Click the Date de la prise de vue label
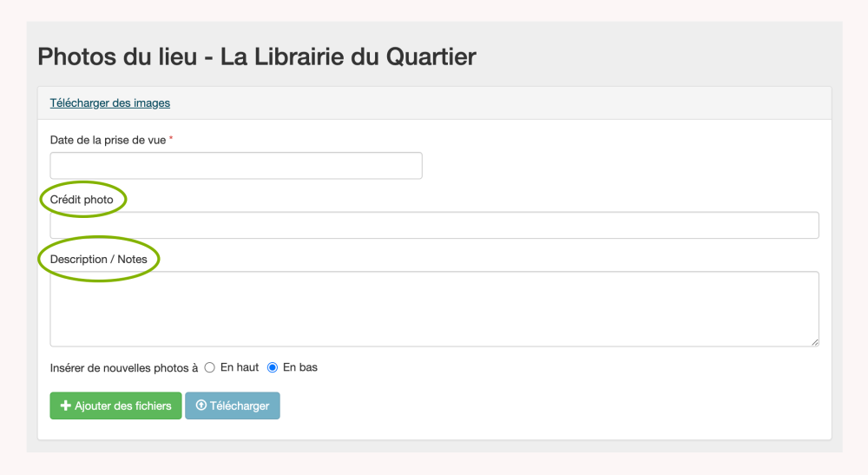868x475 pixels. [x=108, y=140]
